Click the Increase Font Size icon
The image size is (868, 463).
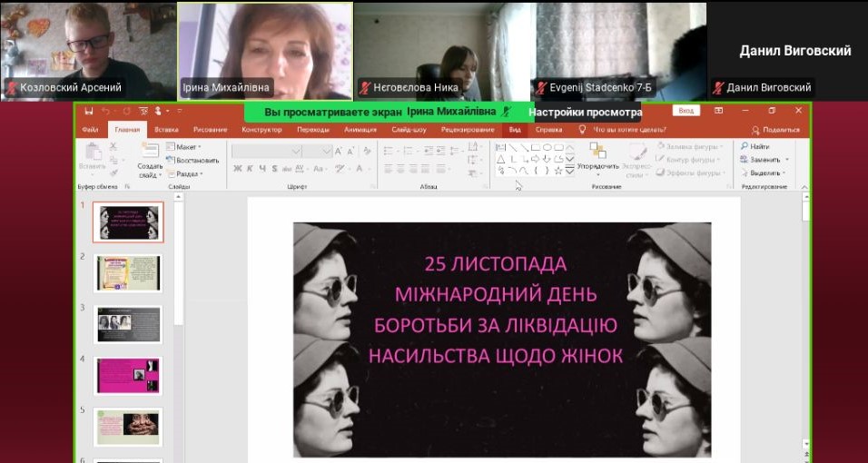[x=339, y=152]
